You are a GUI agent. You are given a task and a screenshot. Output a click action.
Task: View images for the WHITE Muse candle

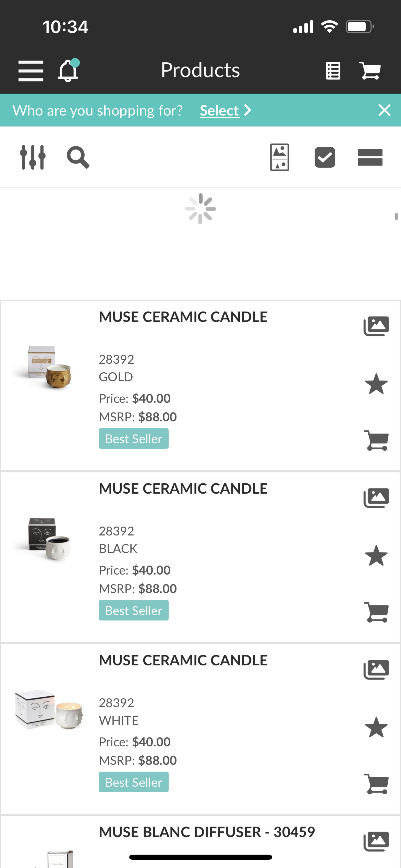376,670
